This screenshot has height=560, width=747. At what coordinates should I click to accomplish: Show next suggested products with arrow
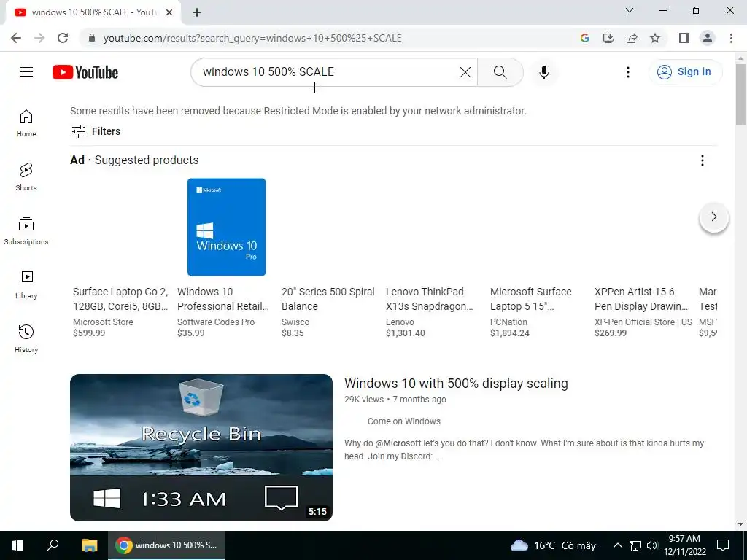(x=713, y=217)
